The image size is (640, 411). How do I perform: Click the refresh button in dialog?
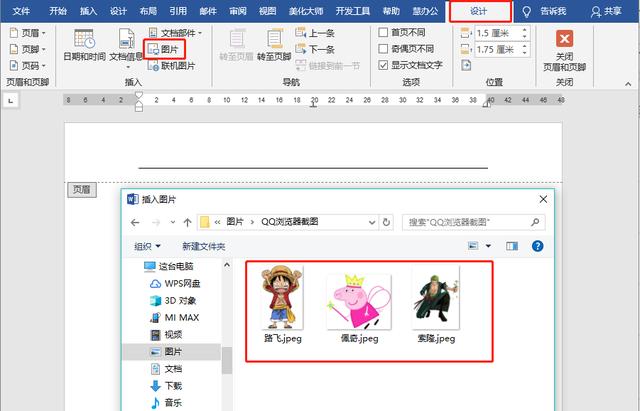point(386,222)
